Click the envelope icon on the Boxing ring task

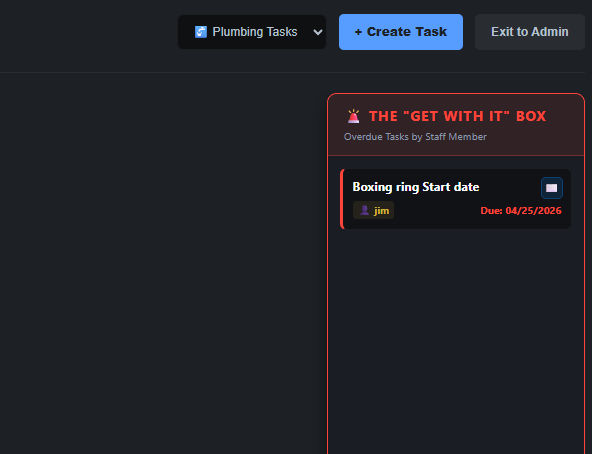pyautogui.click(x=552, y=188)
